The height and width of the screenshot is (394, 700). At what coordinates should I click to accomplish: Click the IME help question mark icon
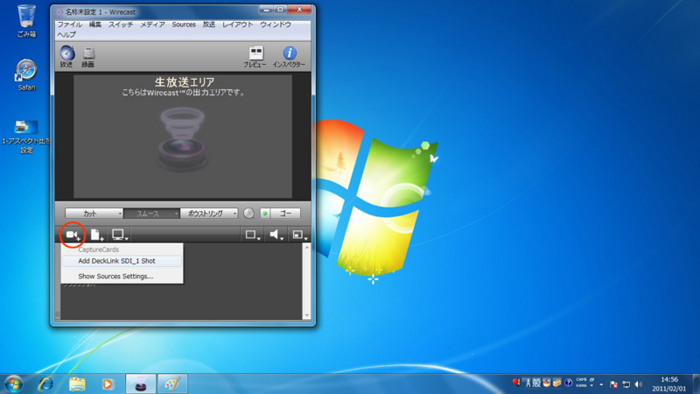568,383
